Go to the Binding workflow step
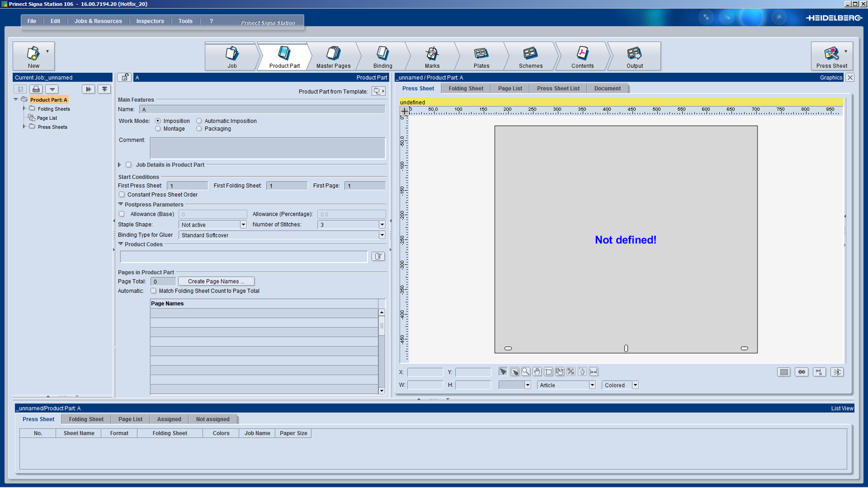 [382, 57]
